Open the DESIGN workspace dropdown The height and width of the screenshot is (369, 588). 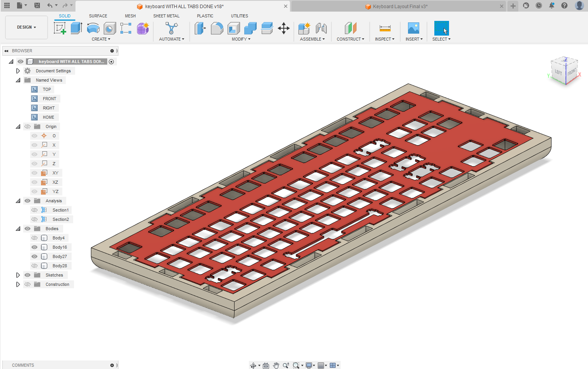(26, 27)
